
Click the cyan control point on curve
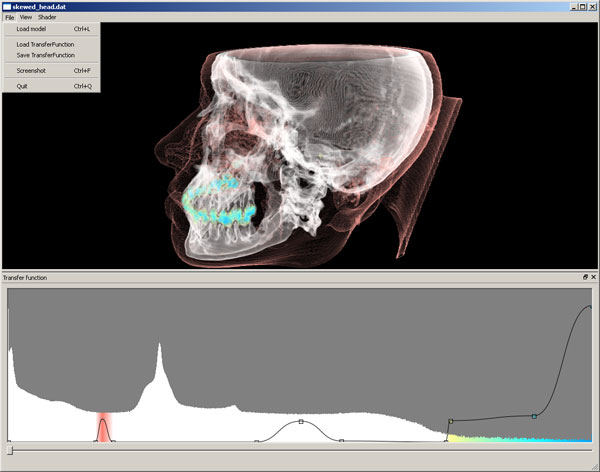click(534, 416)
